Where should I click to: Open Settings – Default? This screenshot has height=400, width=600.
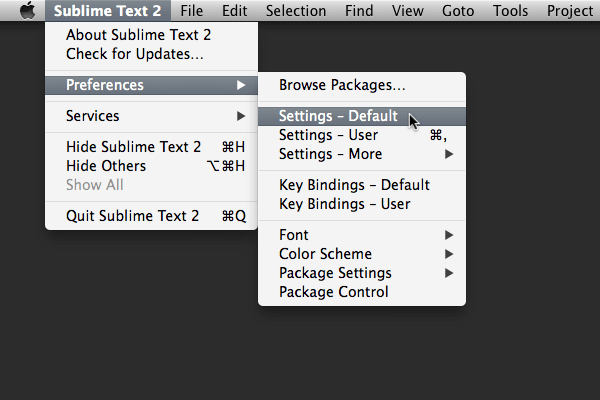click(x=338, y=117)
